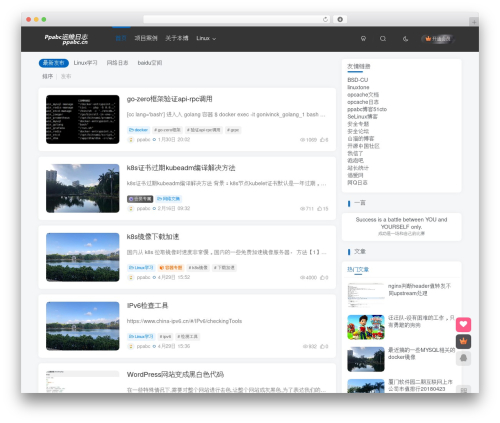This screenshot has width=500, height=423.
Task: Click the #ipv6 tag
Action: pyautogui.click(x=165, y=337)
